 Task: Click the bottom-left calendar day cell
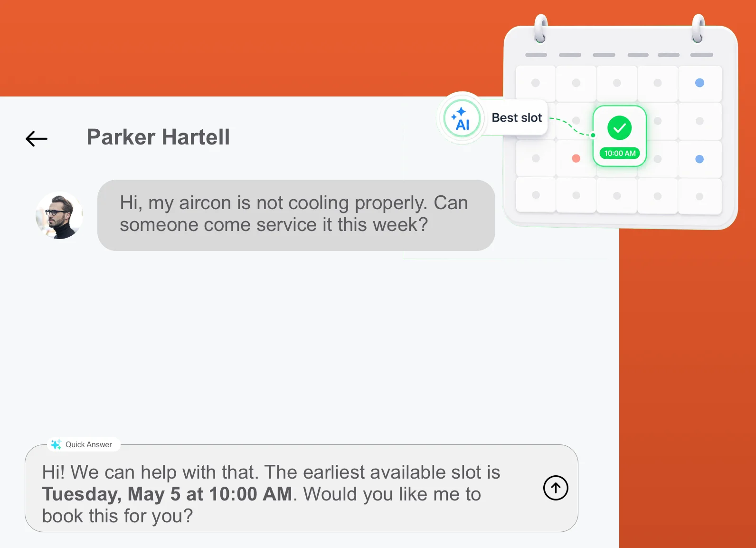(536, 195)
